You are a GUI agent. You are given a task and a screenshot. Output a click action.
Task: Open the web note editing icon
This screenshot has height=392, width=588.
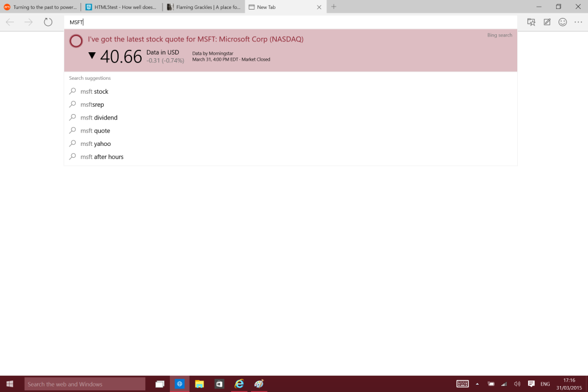click(x=547, y=22)
